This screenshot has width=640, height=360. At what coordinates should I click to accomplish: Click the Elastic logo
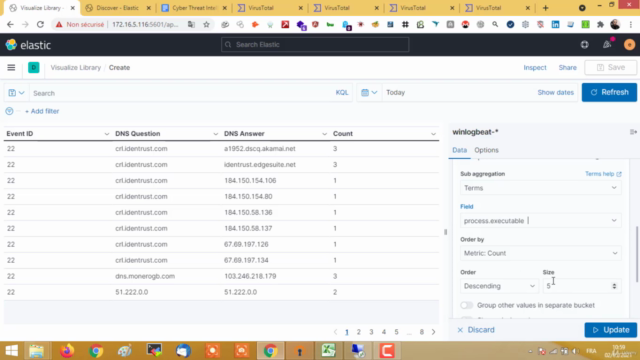pos(28,45)
